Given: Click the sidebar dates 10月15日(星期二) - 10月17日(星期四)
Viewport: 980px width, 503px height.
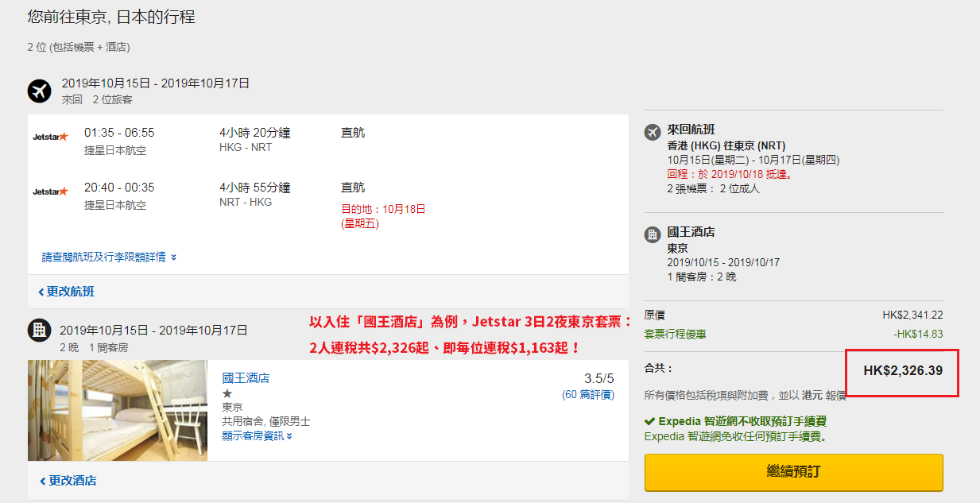Looking at the screenshot, I should tap(753, 160).
